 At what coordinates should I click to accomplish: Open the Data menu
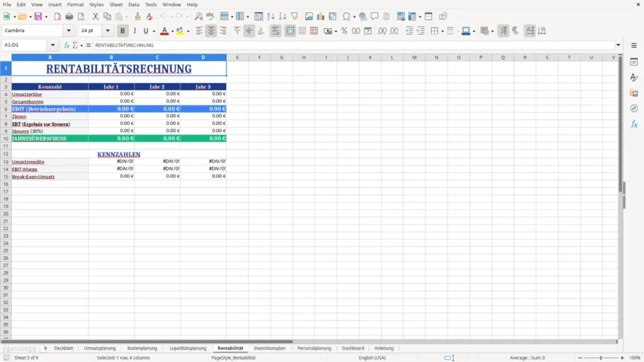click(x=133, y=4)
